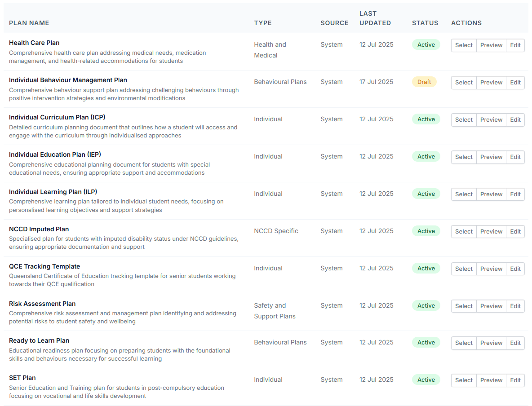The height and width of the screenshot is (406, 532).
Task: Click Select for the Health Care Plan
Action: (x=463, y=45)
